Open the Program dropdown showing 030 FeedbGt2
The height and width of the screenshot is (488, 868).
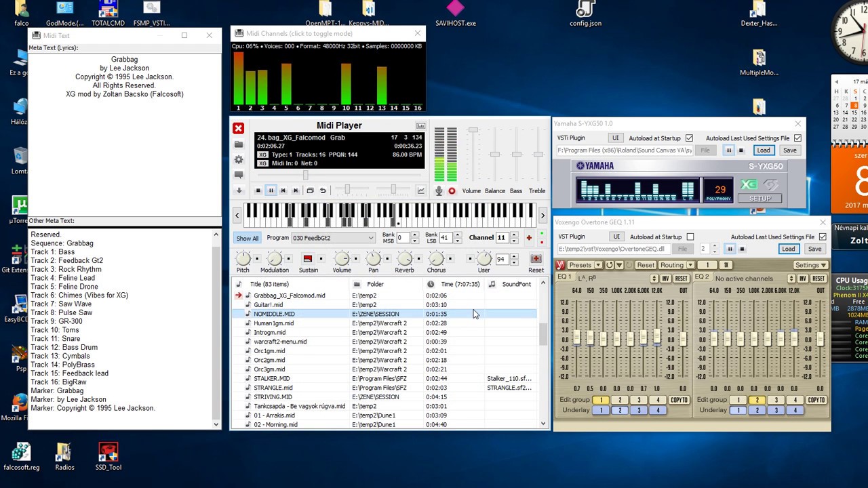coord(333,238)
